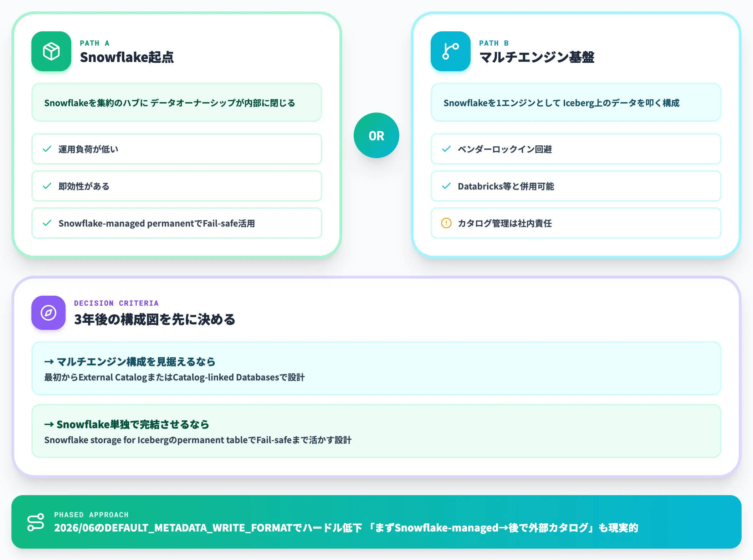Select the PATH A label
The height and width of the screenshot is (560, 753).
point(95,43)
